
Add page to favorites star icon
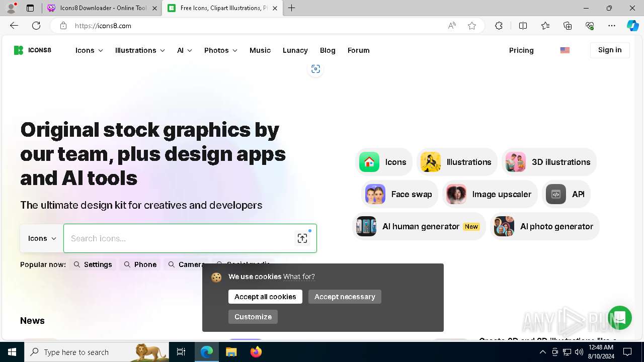coord(471,26)
